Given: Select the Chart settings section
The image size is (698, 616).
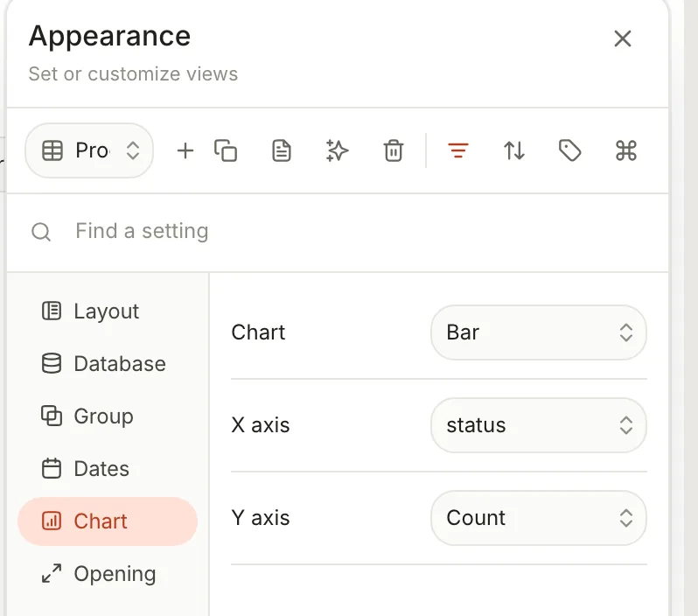Looking at the screenshot, I should (x=108, y=521).
